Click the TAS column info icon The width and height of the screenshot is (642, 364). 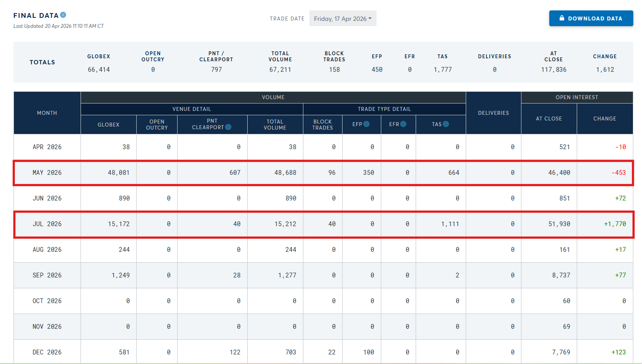click(x=446, y=124)
